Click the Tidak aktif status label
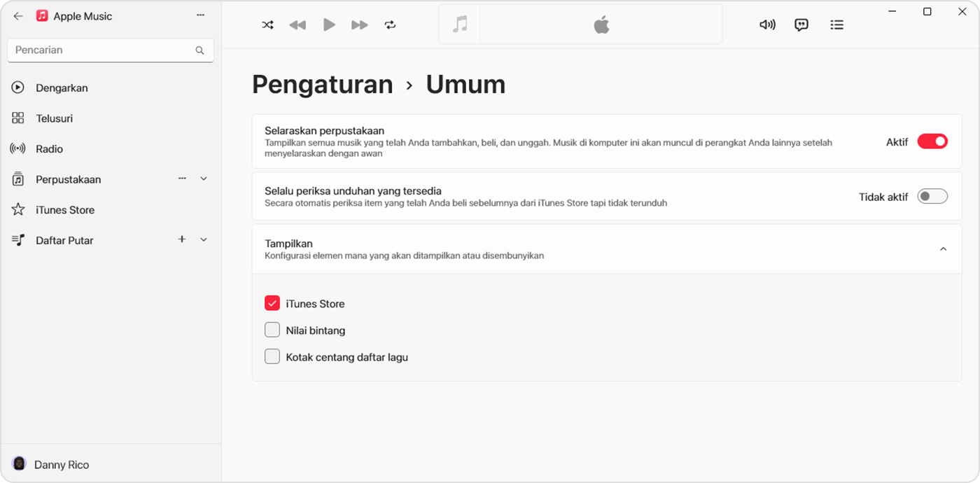The height and width of the screenshot is (483, 980). 883,197
